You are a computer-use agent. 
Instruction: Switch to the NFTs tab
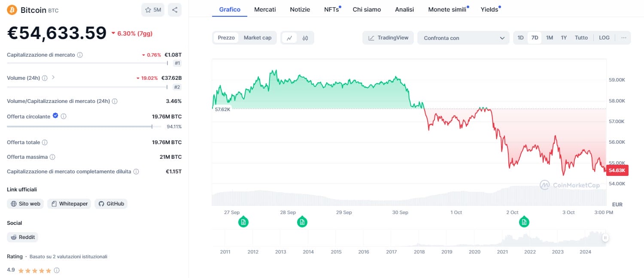[x=332, y=9]
